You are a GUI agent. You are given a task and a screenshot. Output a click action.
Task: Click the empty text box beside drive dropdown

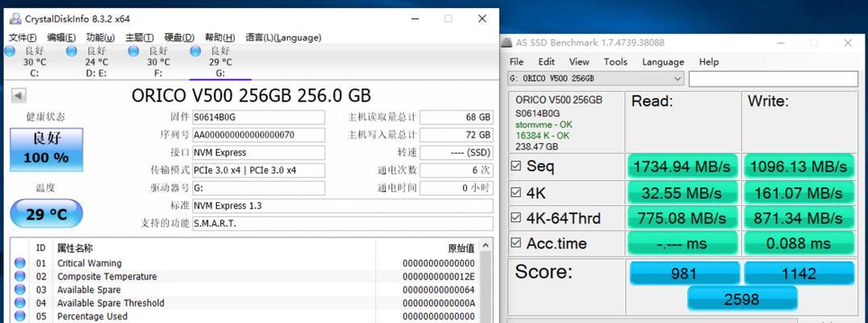(772, 78)
